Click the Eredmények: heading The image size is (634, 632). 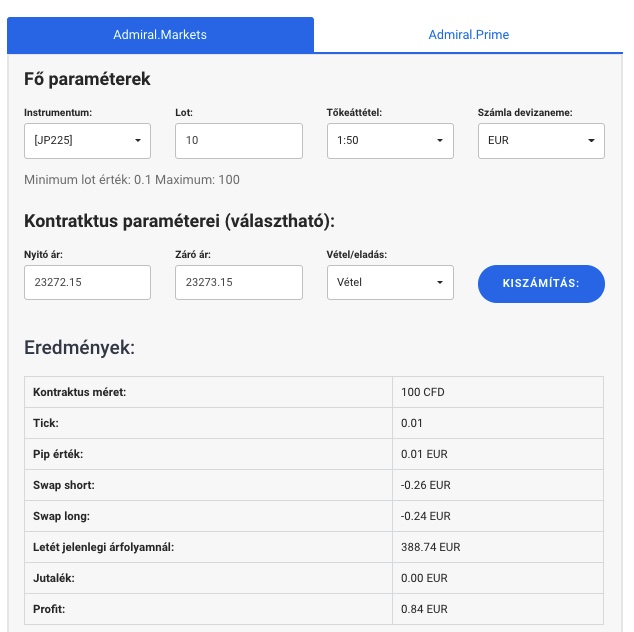click(x=79, y=348)
